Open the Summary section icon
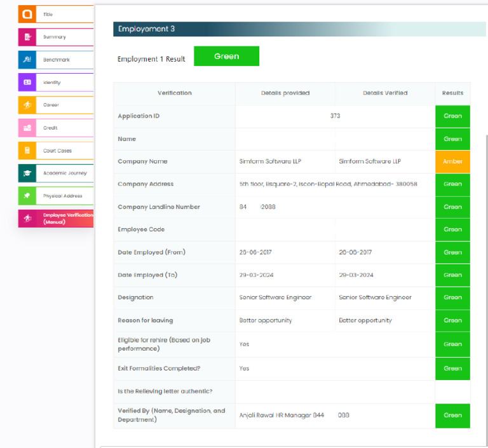This screenshot has height=448, width=488. click(27, 37)
